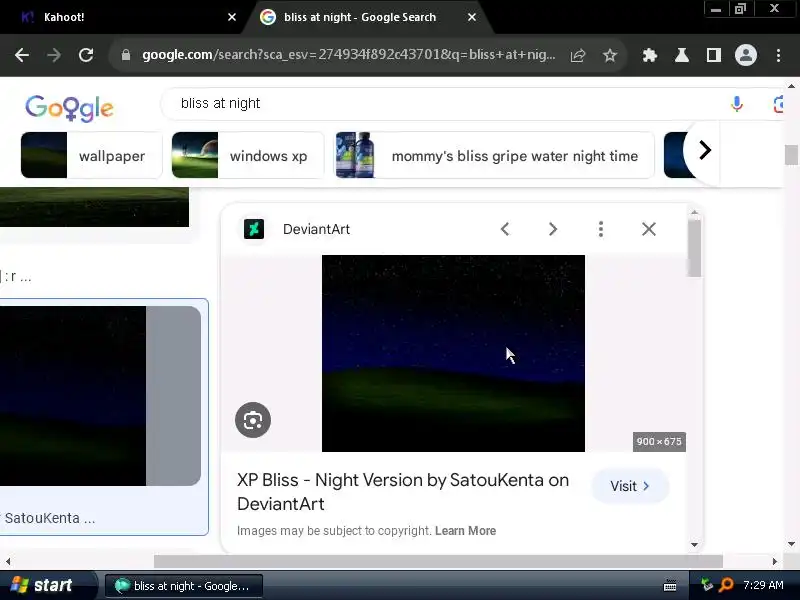The width and height of the screenshot is (800, 600).
Task: Click horizontal scrollbar right arrow
Action: [774, 561]
